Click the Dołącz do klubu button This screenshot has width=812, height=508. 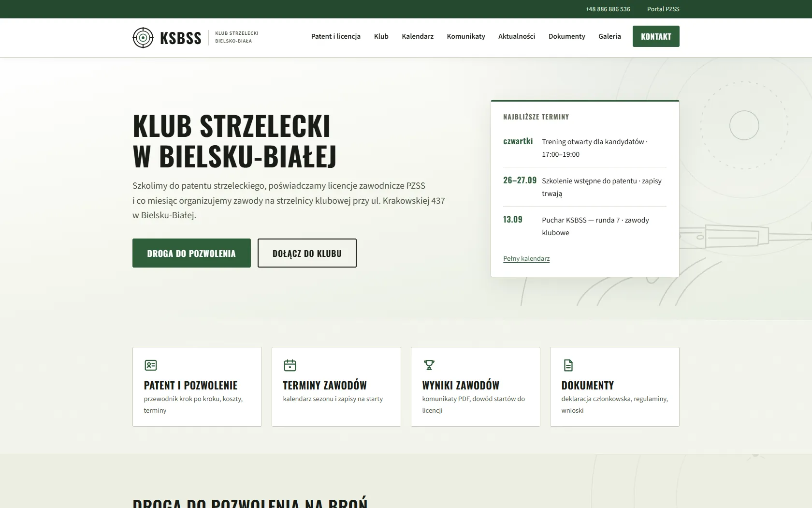307,253
